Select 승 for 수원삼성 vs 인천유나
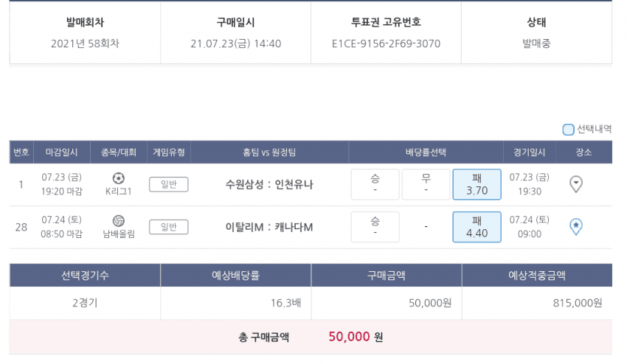This screenshot has width=627, height=364. click(375, 184)
